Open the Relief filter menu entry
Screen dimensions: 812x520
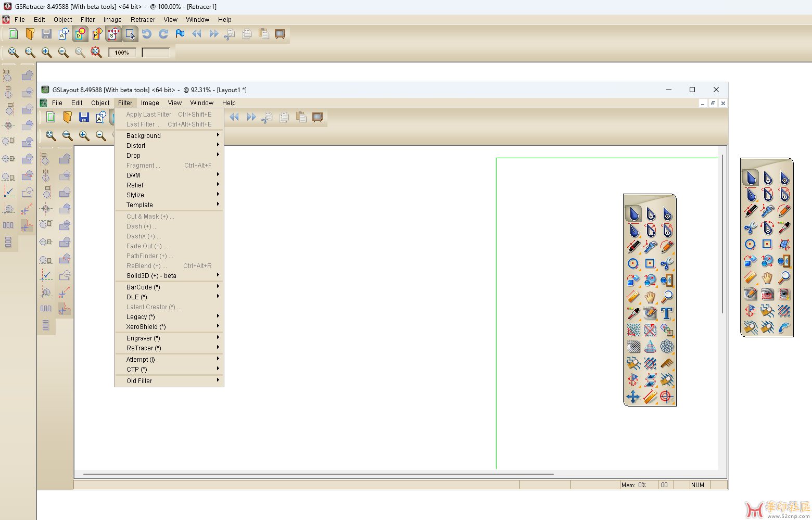pos(169,185)
